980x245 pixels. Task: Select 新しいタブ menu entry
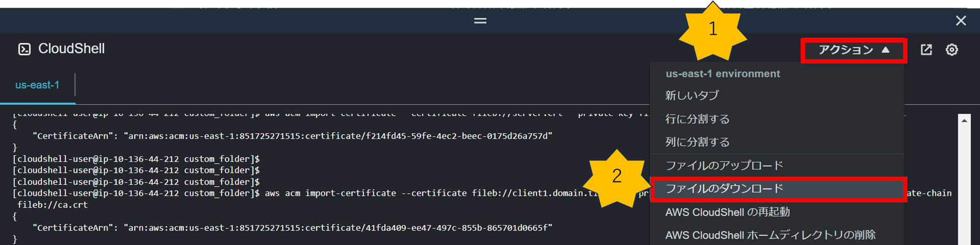777,95
